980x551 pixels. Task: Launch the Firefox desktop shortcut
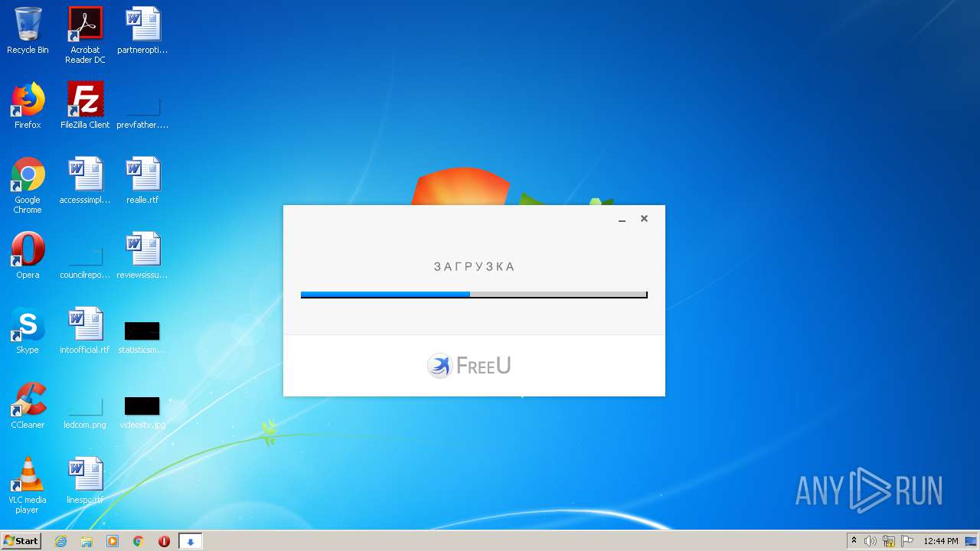28,106
